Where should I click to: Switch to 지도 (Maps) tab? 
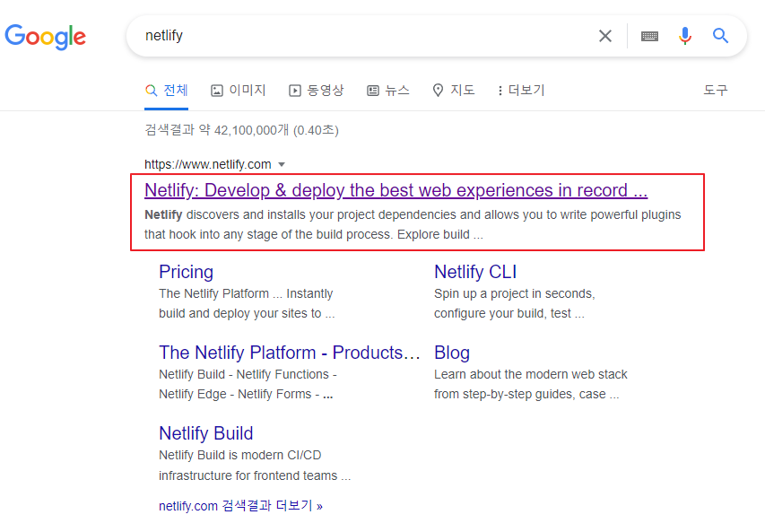[454, 91]
